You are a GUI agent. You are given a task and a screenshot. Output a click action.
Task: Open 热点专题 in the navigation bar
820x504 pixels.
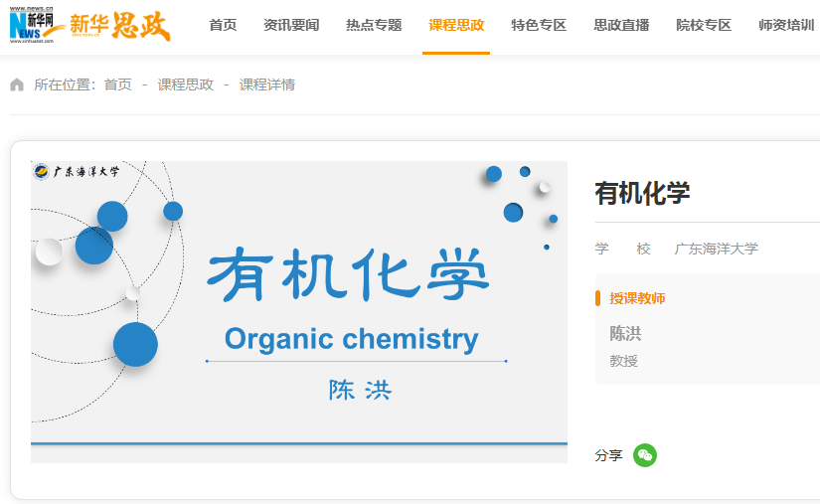[x=374, y=25]
